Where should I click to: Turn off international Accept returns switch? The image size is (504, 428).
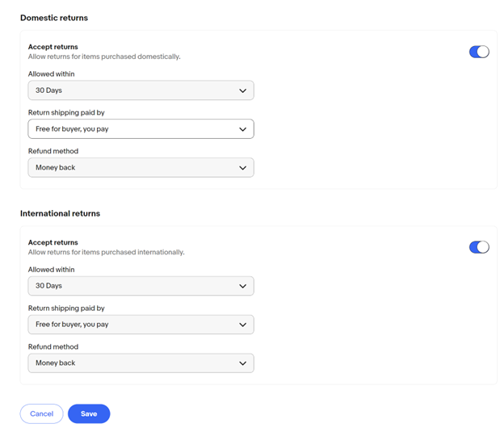479,247
